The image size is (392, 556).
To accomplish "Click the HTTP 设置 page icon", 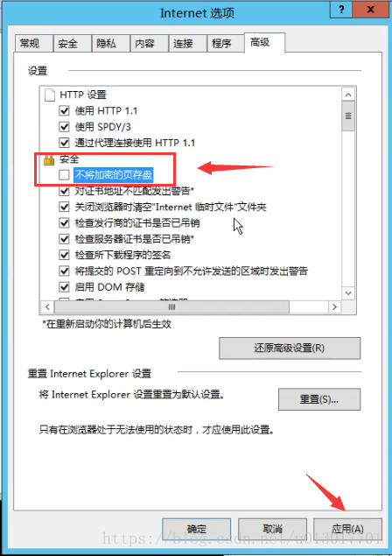I will click(x=50, y=95).
